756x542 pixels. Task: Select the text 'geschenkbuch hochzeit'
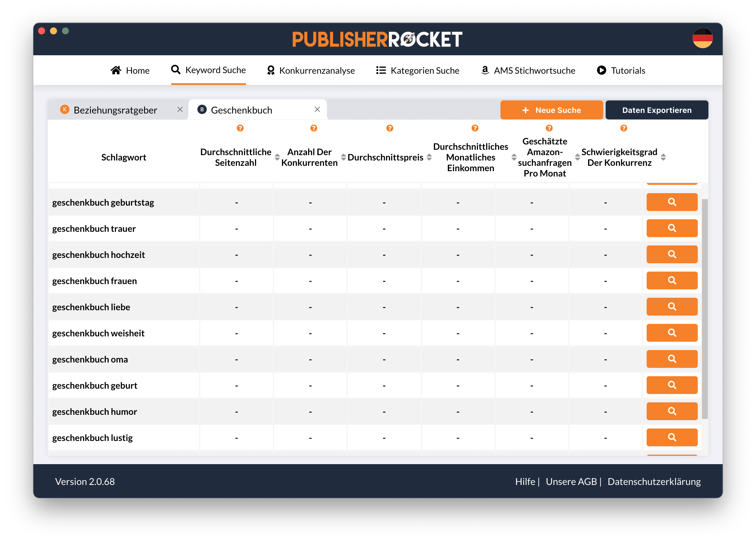click(98, 255)
